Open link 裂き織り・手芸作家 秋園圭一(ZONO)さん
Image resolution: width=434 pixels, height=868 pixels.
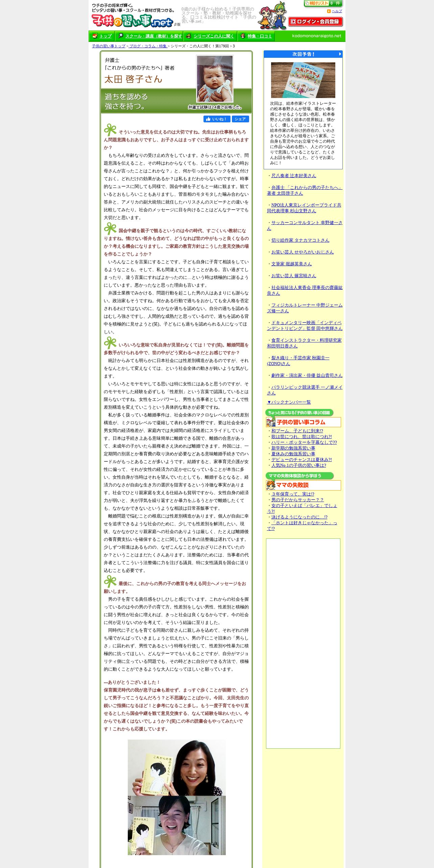point(298,361)
